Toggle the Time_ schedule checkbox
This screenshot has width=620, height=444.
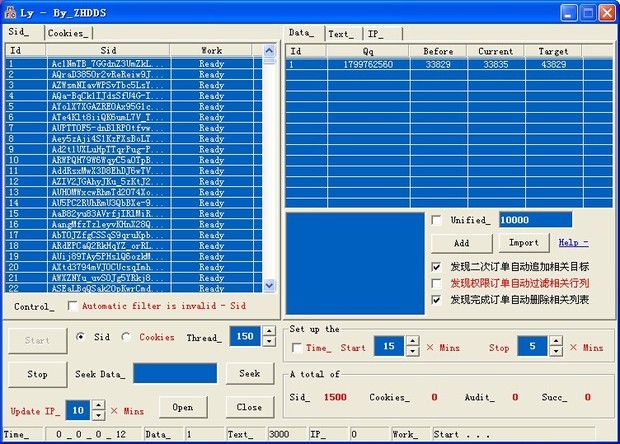pyautogui.click(x=297, y=347)
